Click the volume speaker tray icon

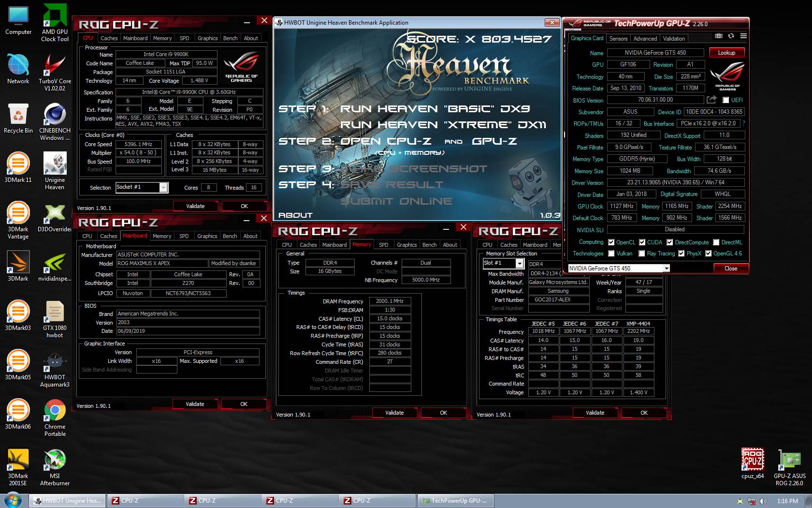(x=763, y=501)
